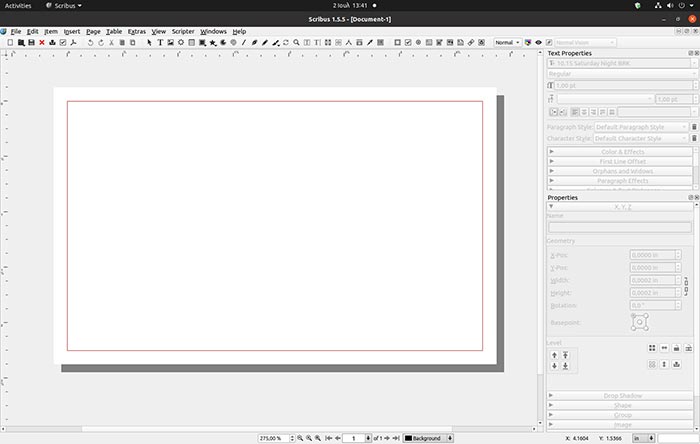The height and width of the screenshot is (444, 700).
Task: Select the Image Frame tool
Action: point(171,42)
